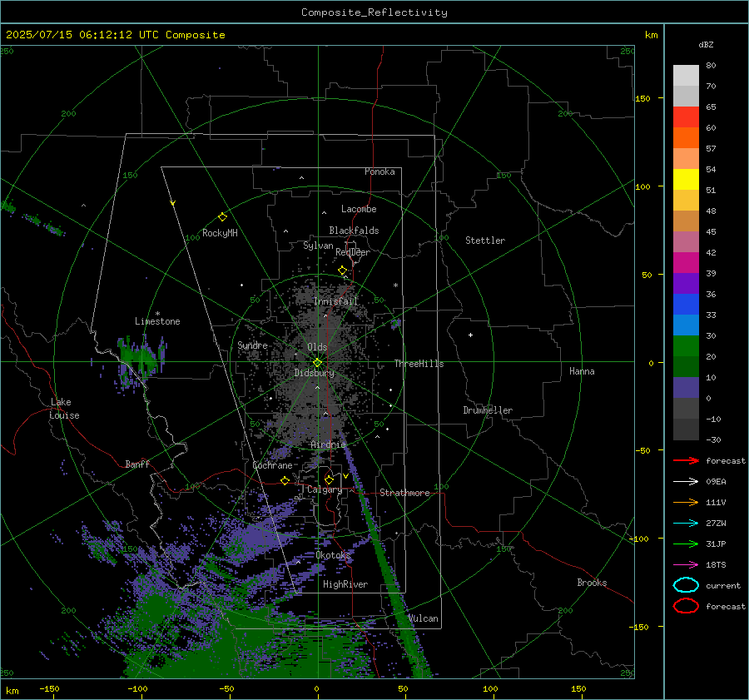This screenshot has width=749, height=700.
Task: Select the orange swatch between 60 and 57 dBZ
Action: tap(686, 137)
